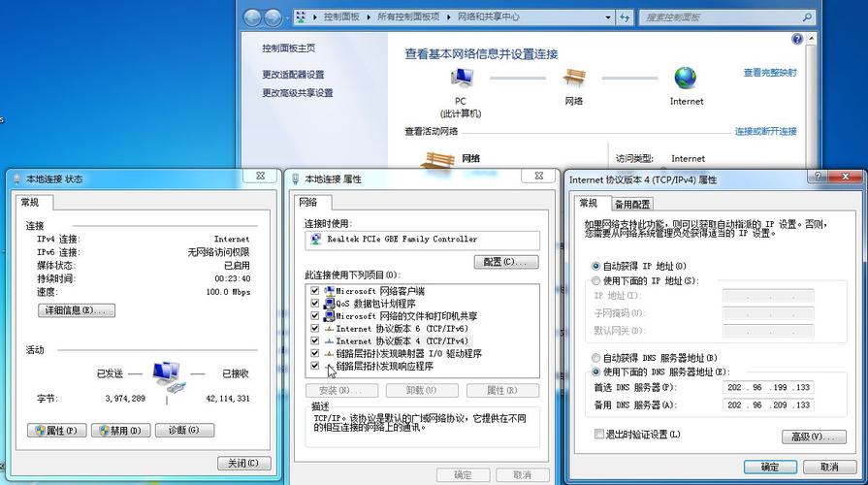Switch to the 备用配置 tab
Image resolution: width=868 pixels, height=485 pixels.
pyautogui.click(x=632, y=205)
